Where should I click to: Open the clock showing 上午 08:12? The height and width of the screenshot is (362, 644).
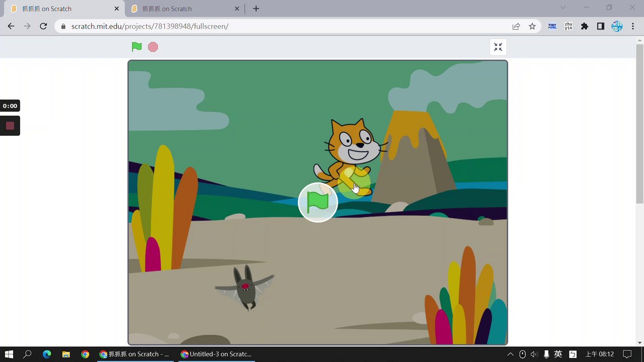600,354
